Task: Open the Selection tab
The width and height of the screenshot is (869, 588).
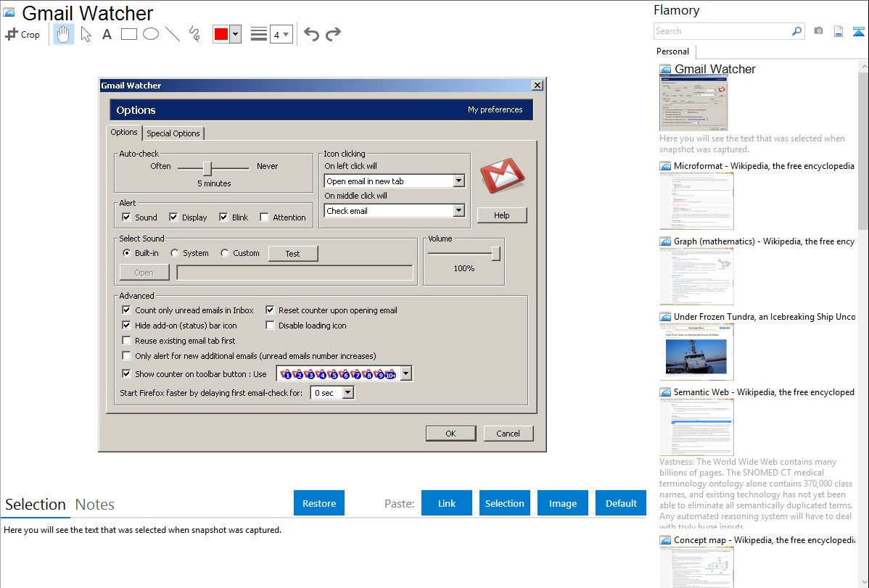Action: coord(36,505)
